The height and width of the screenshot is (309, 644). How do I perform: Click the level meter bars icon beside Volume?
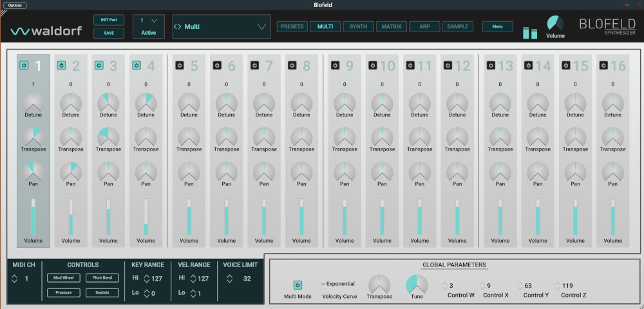(x=529, y=33)
